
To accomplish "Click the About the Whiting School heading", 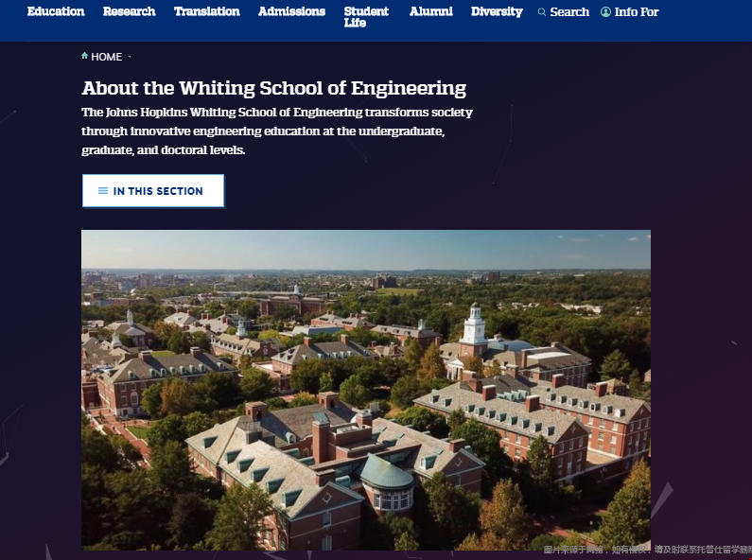I will click(273, 89).
